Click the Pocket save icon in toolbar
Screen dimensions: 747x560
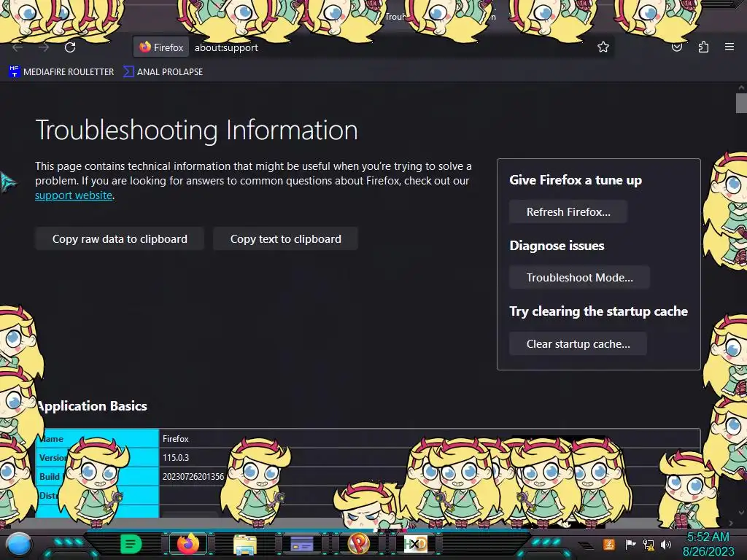(x=676, y=47)
